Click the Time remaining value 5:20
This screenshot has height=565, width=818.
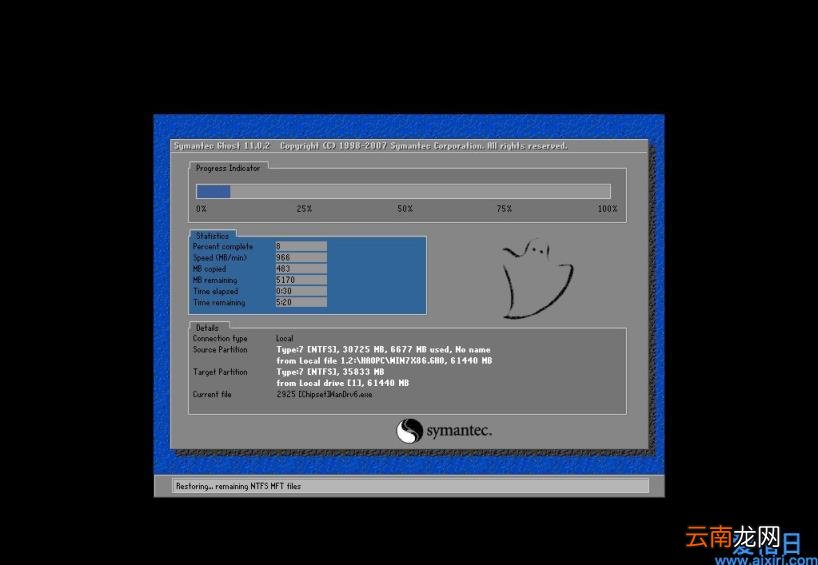point(301,302)
